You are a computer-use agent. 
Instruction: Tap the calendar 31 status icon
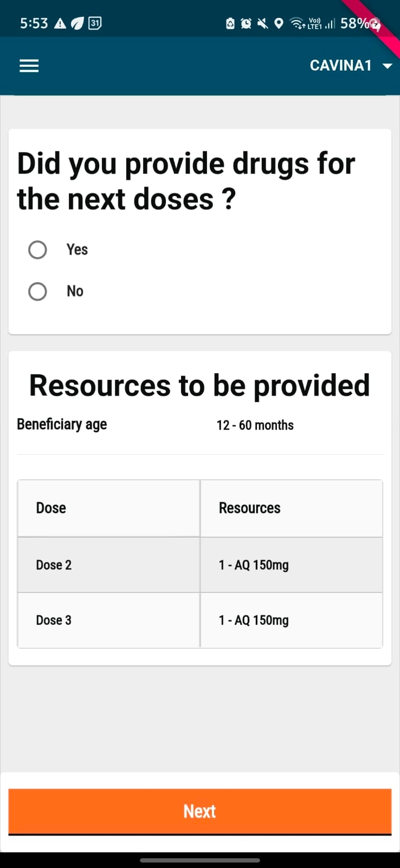click(x=95, y=23)
